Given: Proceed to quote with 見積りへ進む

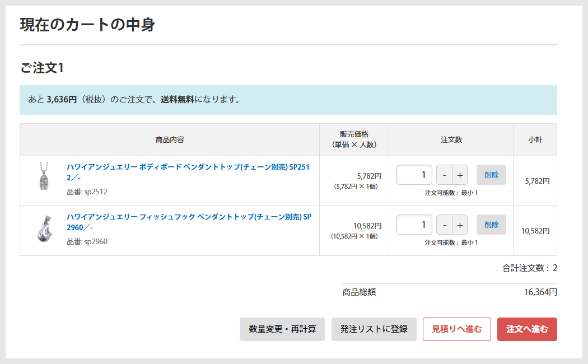Looking at the screenshot, I should [x=456, y=329].
